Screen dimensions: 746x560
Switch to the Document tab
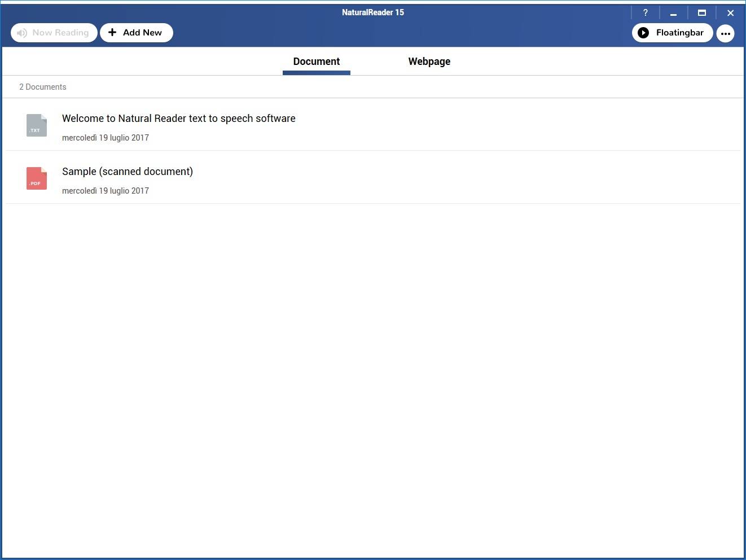tap(317, 62)
